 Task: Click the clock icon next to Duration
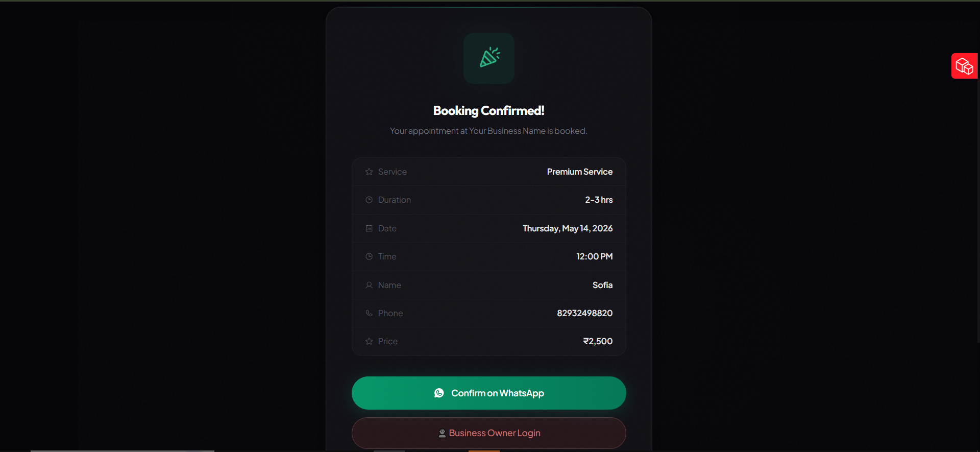[x=369, y=200]
